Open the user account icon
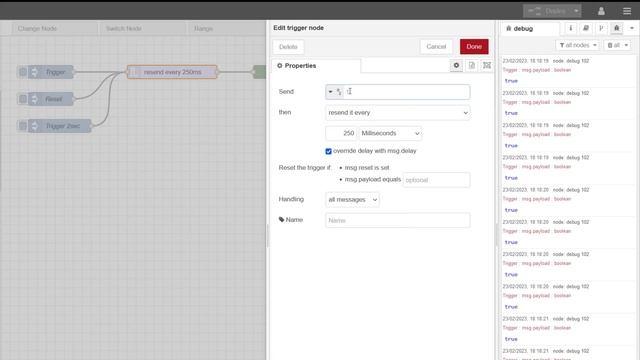The image size is (640, 360). [601, 11]
